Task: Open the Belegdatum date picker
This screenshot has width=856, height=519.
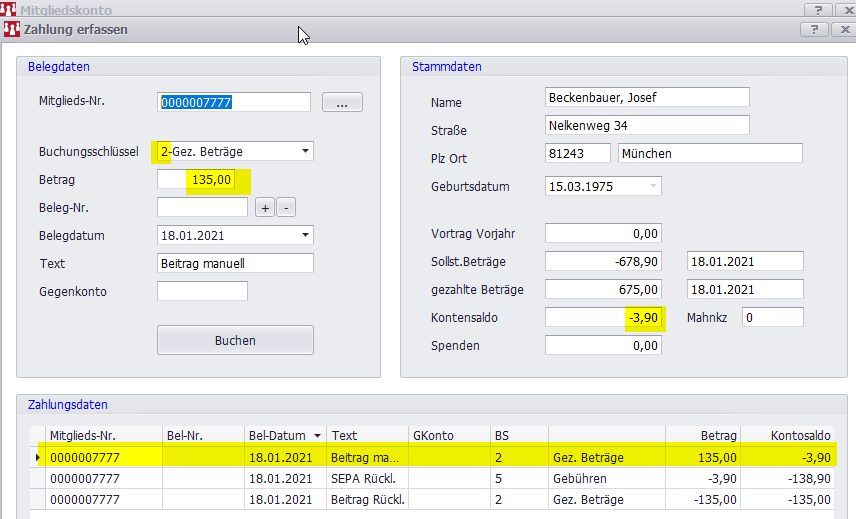Action: pyautogui.click(x=304, y=236)
